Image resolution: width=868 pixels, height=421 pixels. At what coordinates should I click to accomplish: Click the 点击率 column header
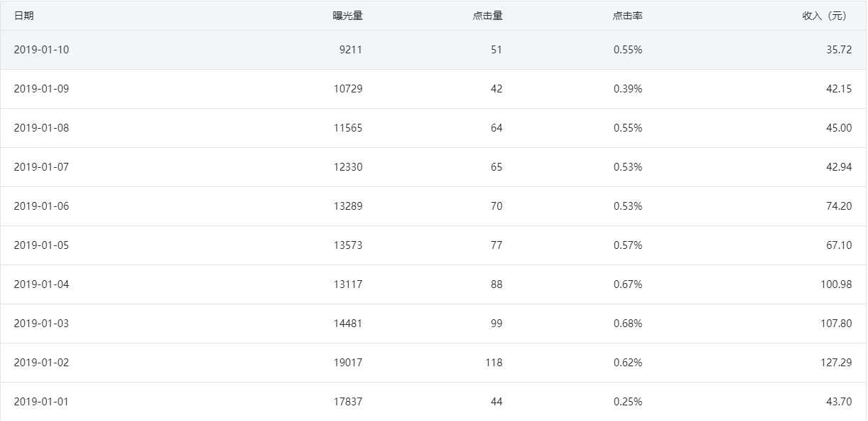coord(627,16)
